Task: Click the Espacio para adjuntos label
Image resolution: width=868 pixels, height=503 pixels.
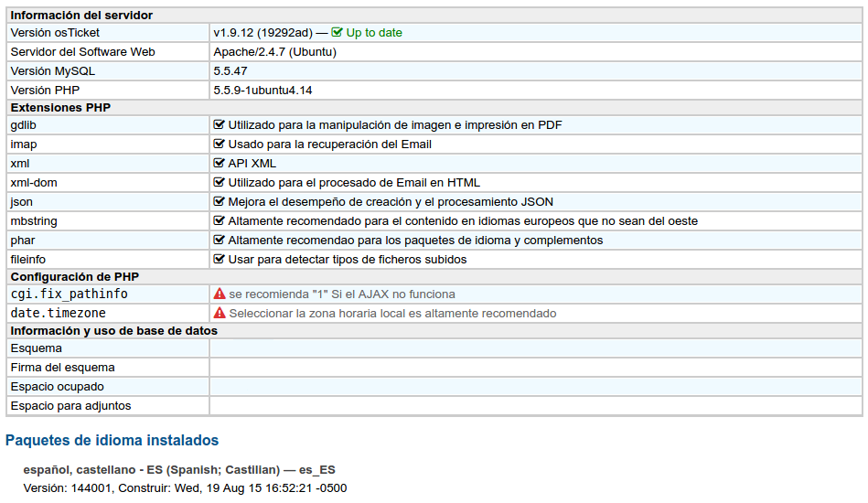Action: [70, 406]
